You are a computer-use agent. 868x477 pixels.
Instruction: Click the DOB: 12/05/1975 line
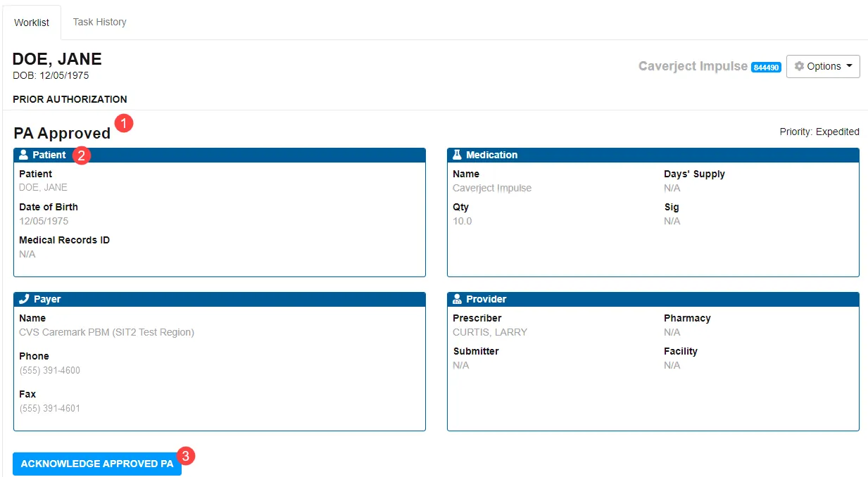(51, 75)
